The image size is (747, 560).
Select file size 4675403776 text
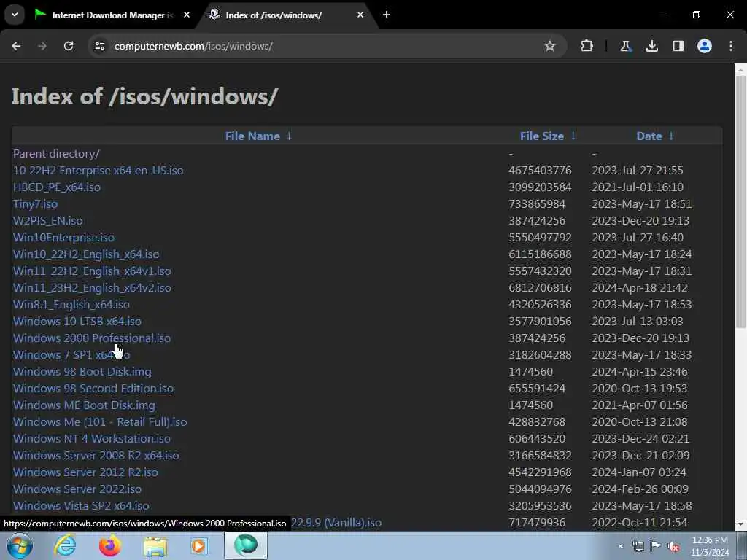(x=540, y=171)
